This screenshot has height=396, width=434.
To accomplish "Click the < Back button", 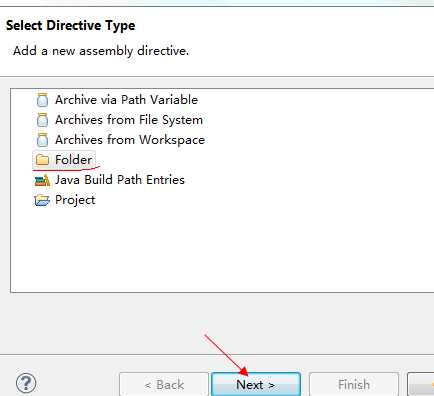I will [x=164, y=384].
